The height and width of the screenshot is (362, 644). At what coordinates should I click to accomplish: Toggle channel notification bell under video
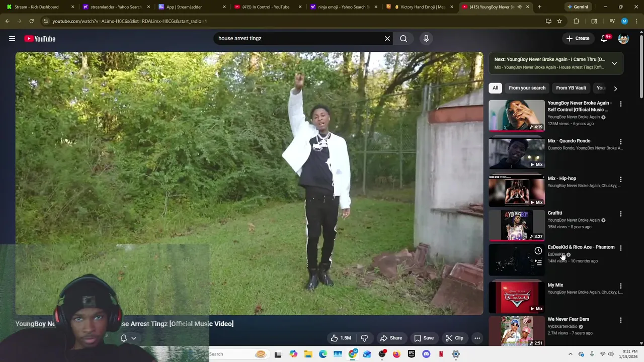[x=124, y=338]
